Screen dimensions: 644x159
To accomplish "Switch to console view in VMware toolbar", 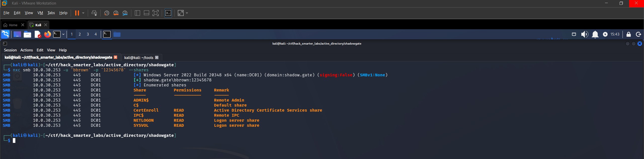I will click(x=168, y=13).
